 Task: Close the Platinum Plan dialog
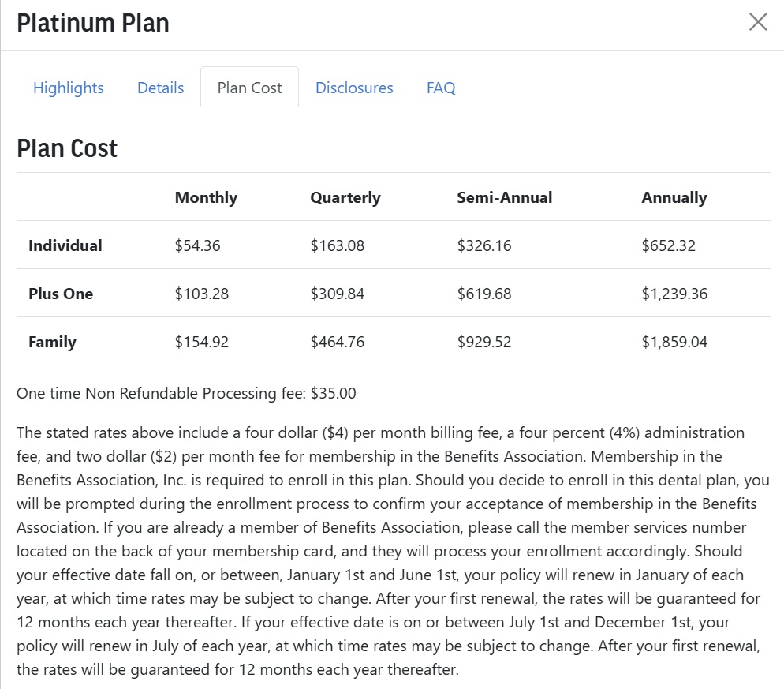(758, 21)
